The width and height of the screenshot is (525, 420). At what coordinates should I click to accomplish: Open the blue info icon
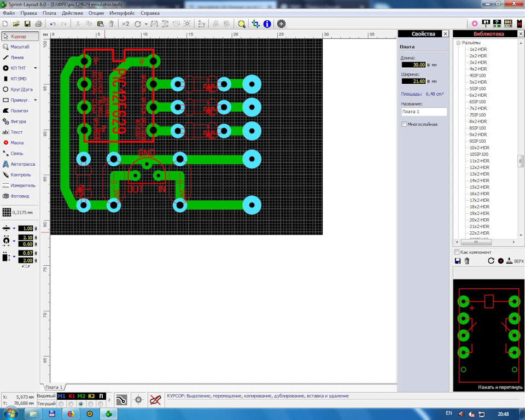(267, 24)
